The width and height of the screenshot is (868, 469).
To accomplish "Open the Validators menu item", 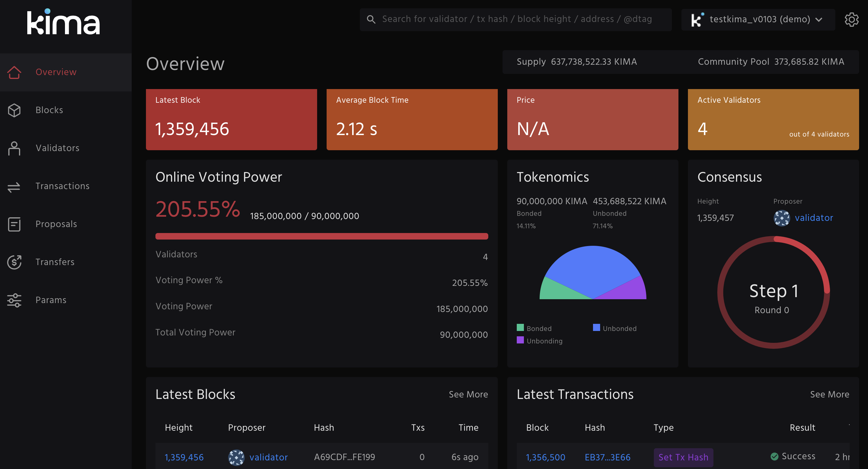I will (58, 148).
